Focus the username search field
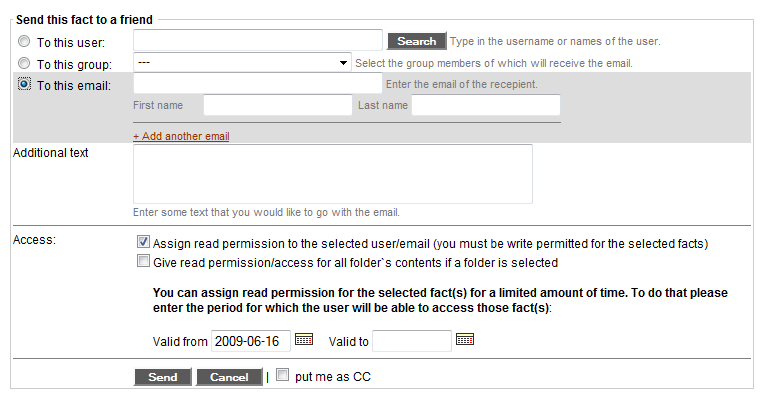This screenshot has height=404, width=768. pos(257,40)
